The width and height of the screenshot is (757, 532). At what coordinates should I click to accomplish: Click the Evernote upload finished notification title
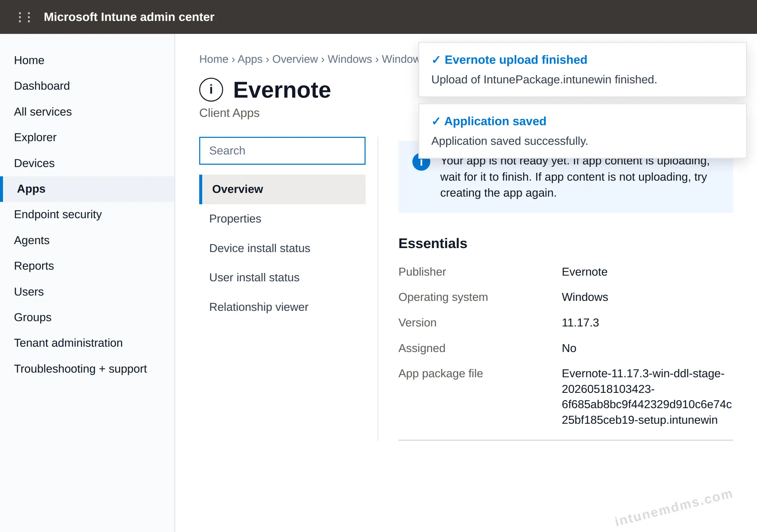pos(516,60)
